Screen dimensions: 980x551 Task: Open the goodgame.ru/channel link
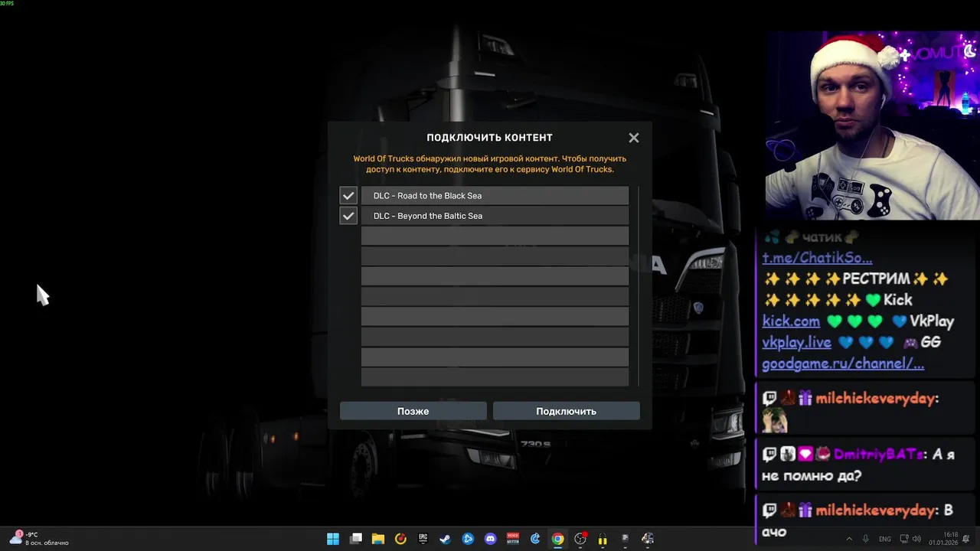click(x=843, y=364)
